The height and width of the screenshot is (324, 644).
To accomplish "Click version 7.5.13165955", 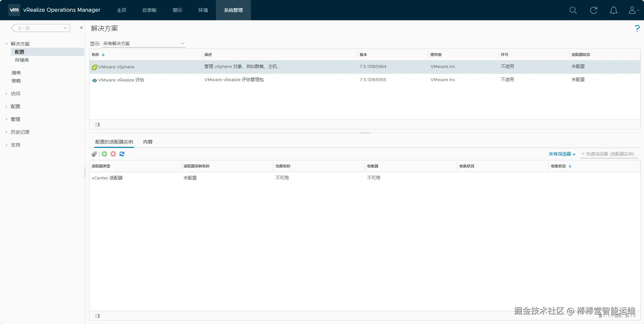I will [373, 80].
